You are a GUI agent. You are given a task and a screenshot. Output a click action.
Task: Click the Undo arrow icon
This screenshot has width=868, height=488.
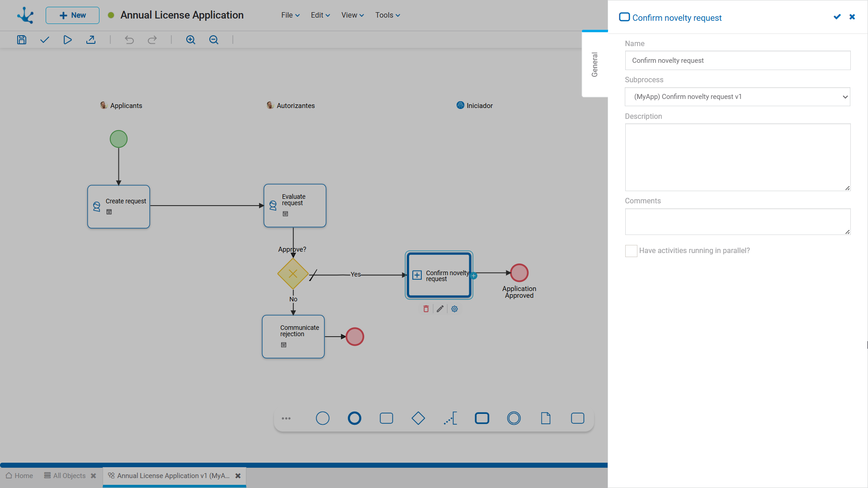pos(129,40)
